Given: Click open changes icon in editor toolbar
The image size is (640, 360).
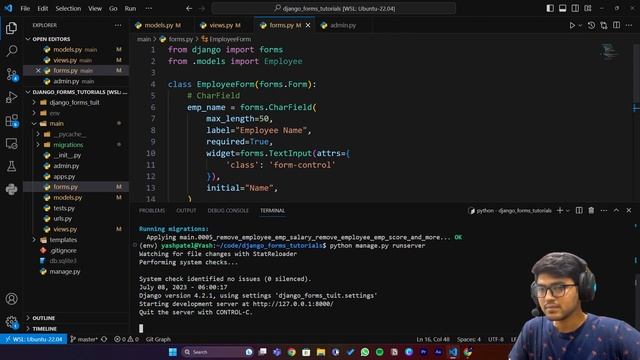Looking at the screenshot, I should pyautogui.click(x=604, y=25).
